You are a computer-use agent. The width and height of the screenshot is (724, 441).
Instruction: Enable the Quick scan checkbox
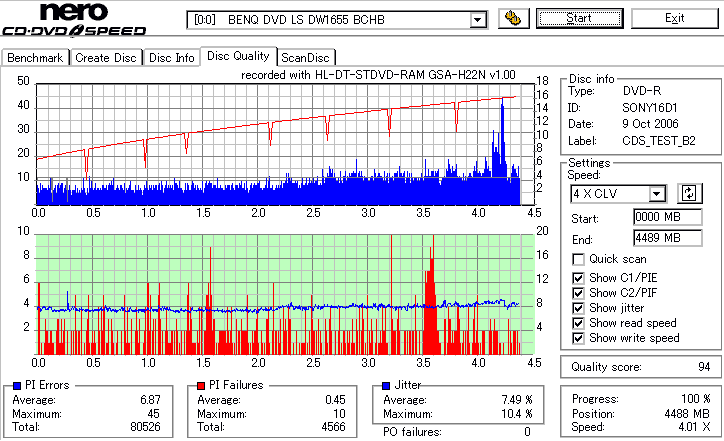[x=578, y=259]
